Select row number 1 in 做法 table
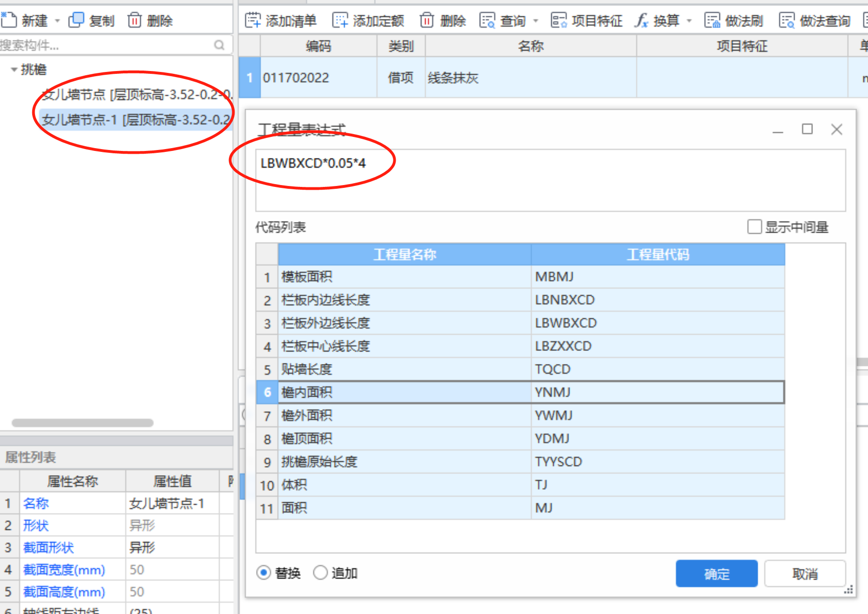Screen dimensions: 868x614 click(x=249, y=78)
